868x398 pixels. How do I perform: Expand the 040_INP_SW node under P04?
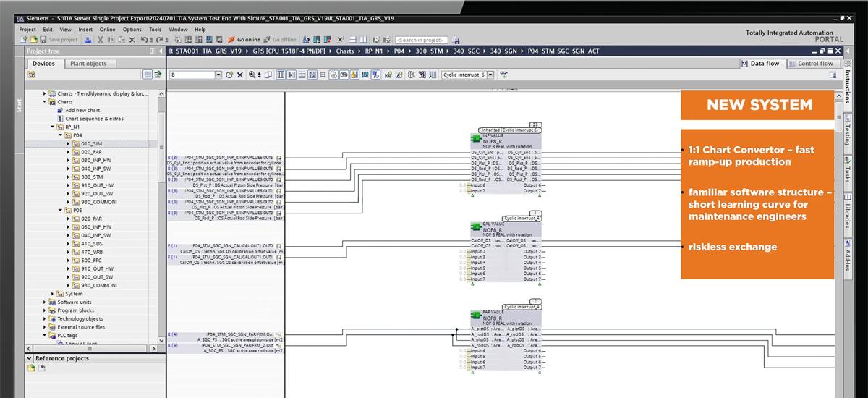(x=69, y=169)
